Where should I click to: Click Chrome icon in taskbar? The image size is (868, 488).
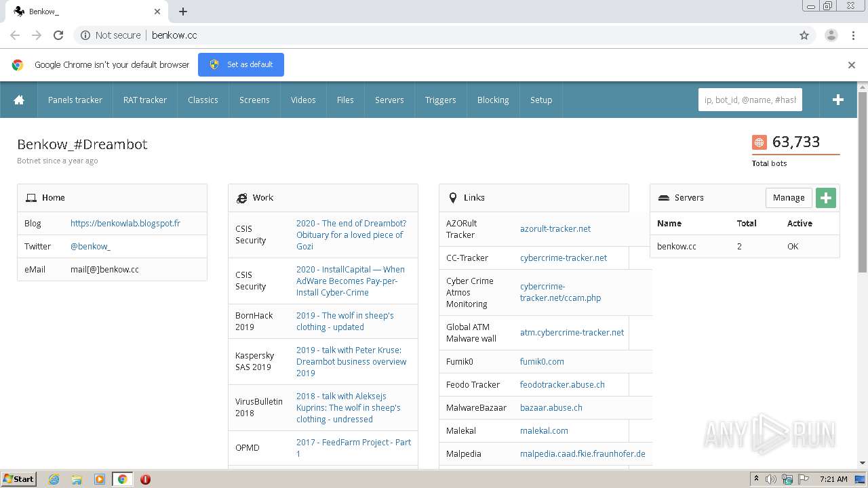[123, 479]
